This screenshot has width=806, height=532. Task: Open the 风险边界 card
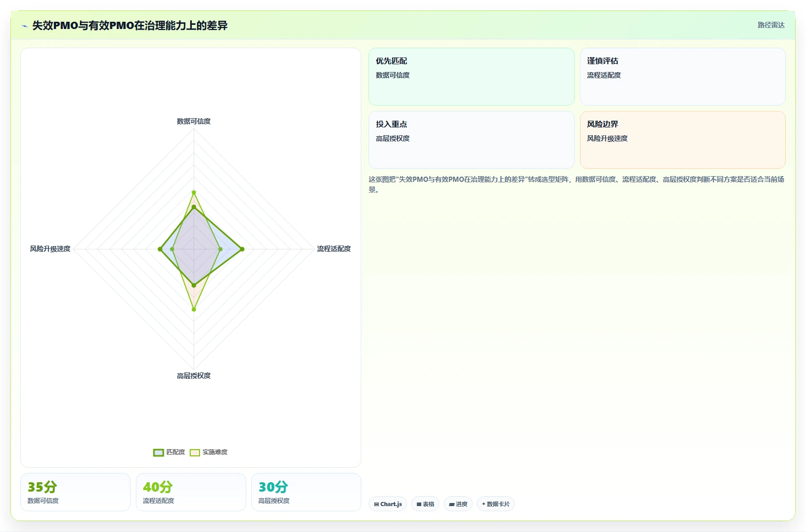point(683,140)
